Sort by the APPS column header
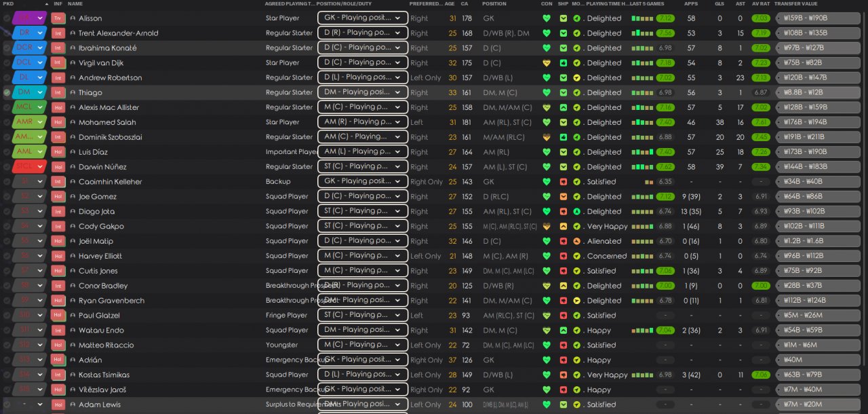This screenshot has width=868, height=414. pos(691,4)
